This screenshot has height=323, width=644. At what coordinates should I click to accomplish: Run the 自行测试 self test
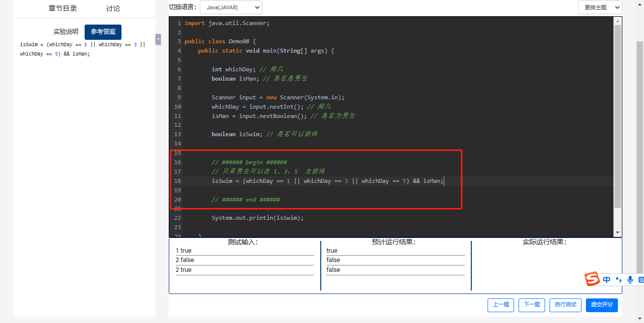coord(565,305)
